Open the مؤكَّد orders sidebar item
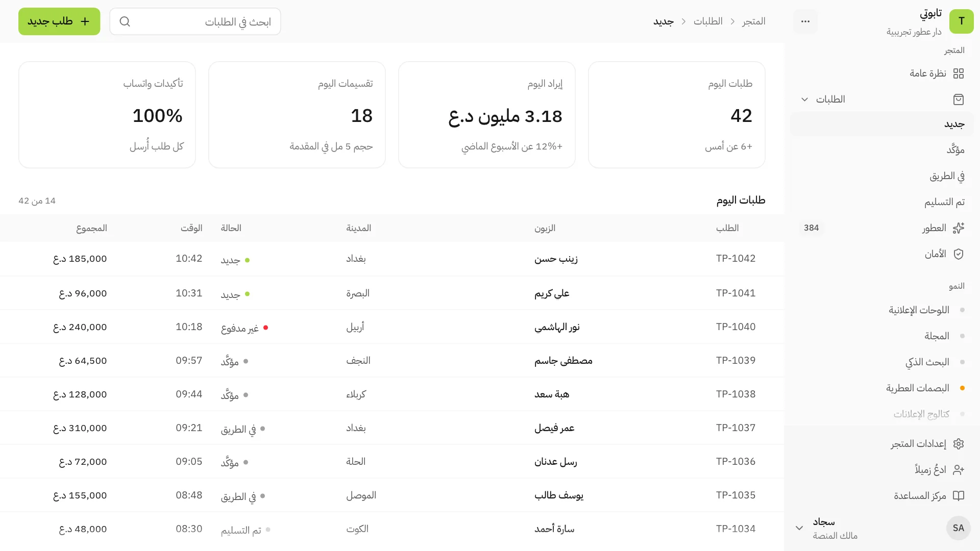The width and height of the screenshot is (980, 551). [x=882, y=150]
